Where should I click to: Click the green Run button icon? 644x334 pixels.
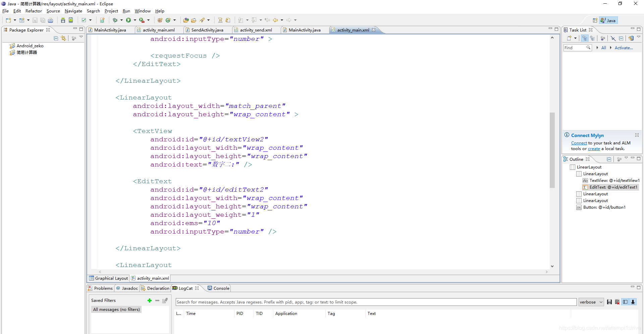pos(128,20)
